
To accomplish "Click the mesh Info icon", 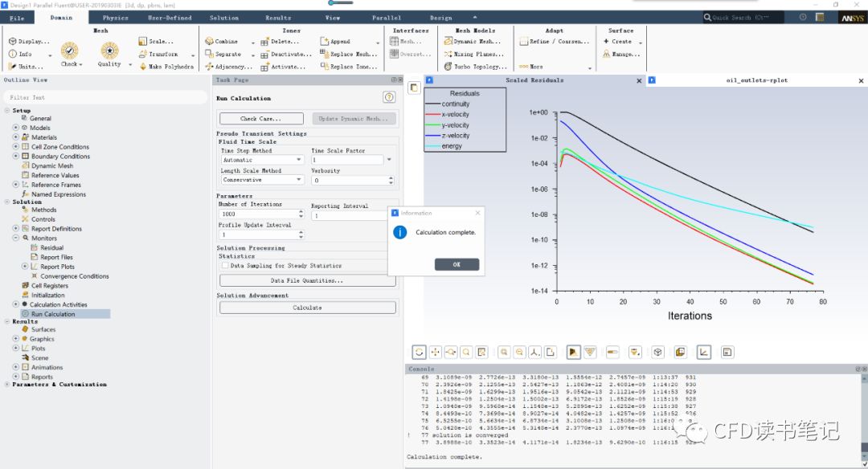I will point(13,54).
